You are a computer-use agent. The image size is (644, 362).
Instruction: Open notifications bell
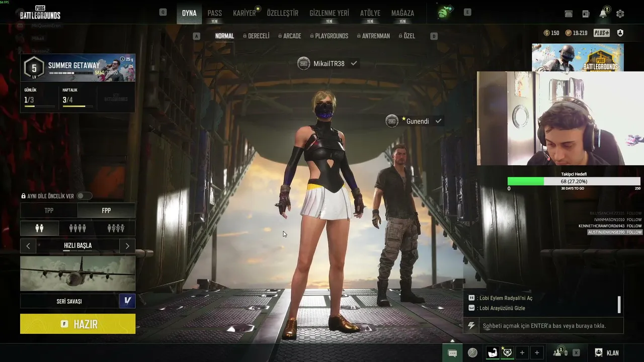[x=603, y=14]
